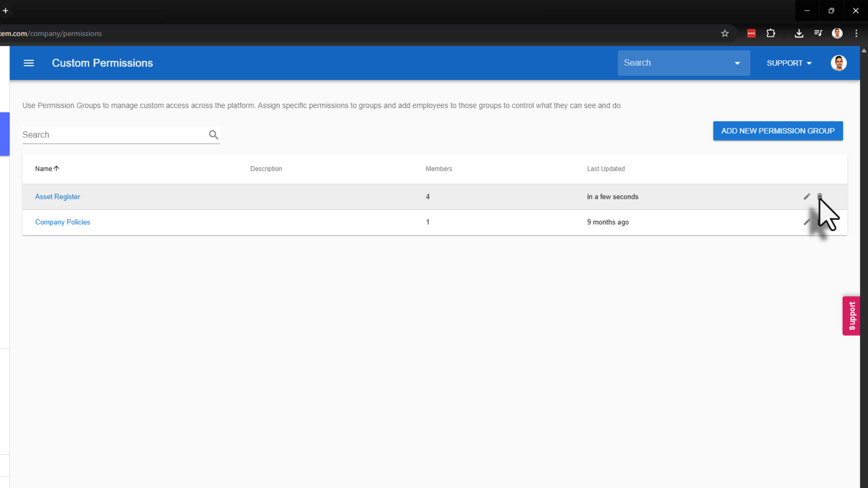Click the red password manager extension icon
This screenshot has width=868, height=488.
[x=751, y=33]
